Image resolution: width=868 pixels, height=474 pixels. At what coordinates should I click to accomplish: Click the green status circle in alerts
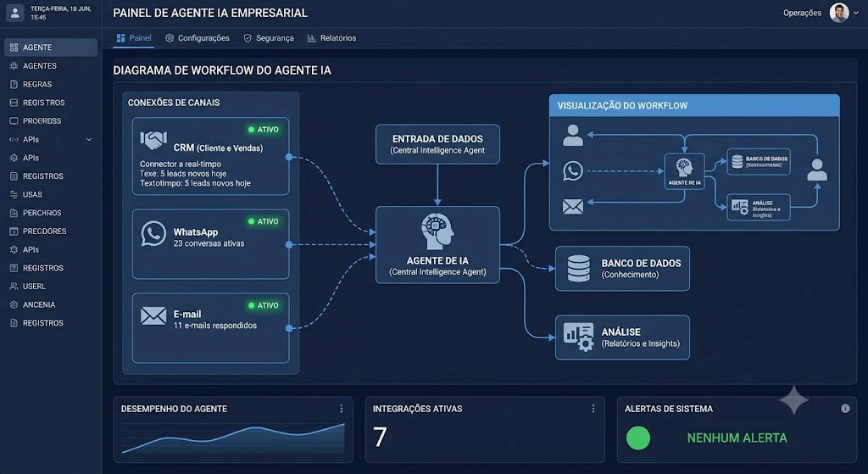coord(637,438)
